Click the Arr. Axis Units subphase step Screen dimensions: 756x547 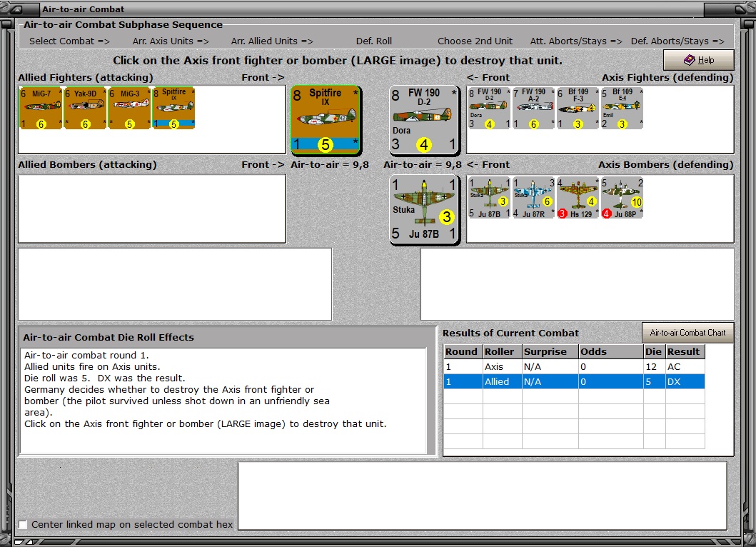(171, 41)
